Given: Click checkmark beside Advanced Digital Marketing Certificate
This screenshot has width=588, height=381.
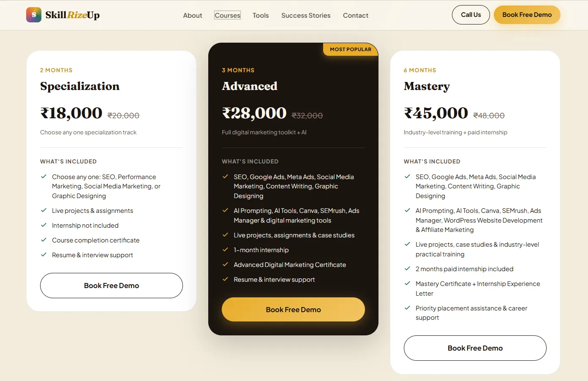Looking at the screenshot, I should [x=225, y=264].
